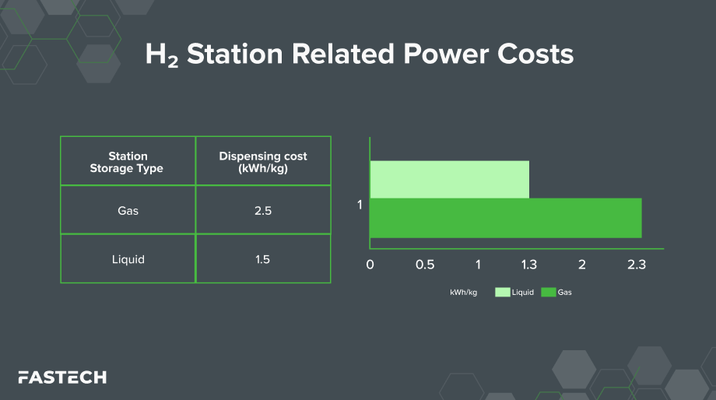Image resolution: width=716 pixels, height=400 pixels.
Task: Click the '0' axis tick label
Action: (x=370, y=264)
